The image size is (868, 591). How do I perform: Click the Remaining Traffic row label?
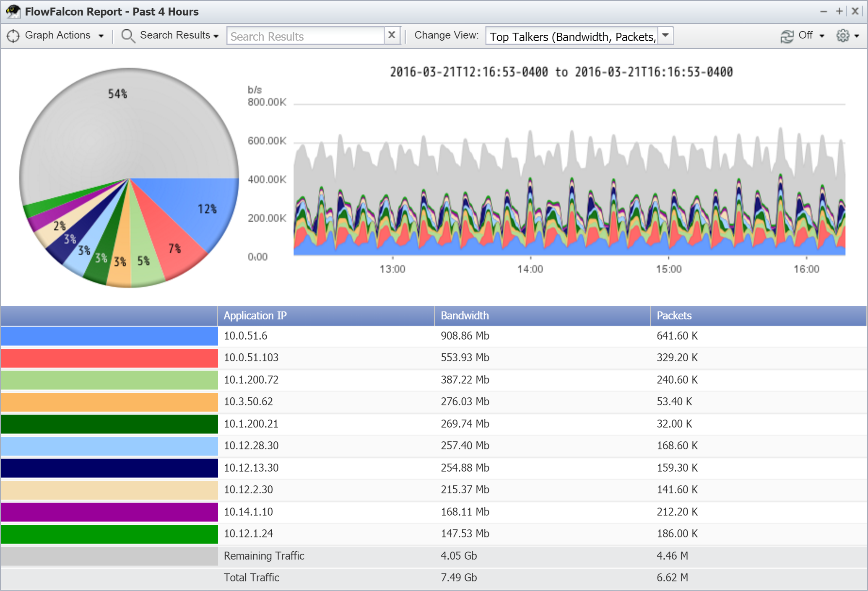pyautogui.click(x=264, y=556)
